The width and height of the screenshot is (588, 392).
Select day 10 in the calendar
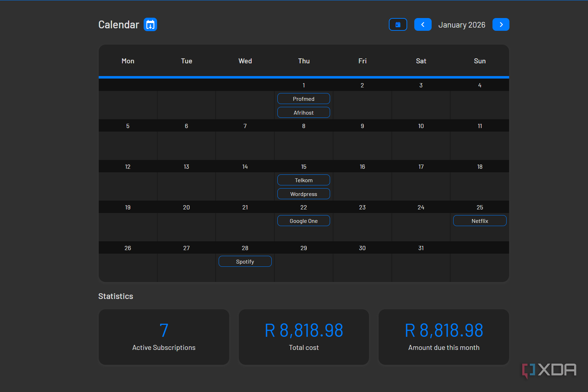421,126
